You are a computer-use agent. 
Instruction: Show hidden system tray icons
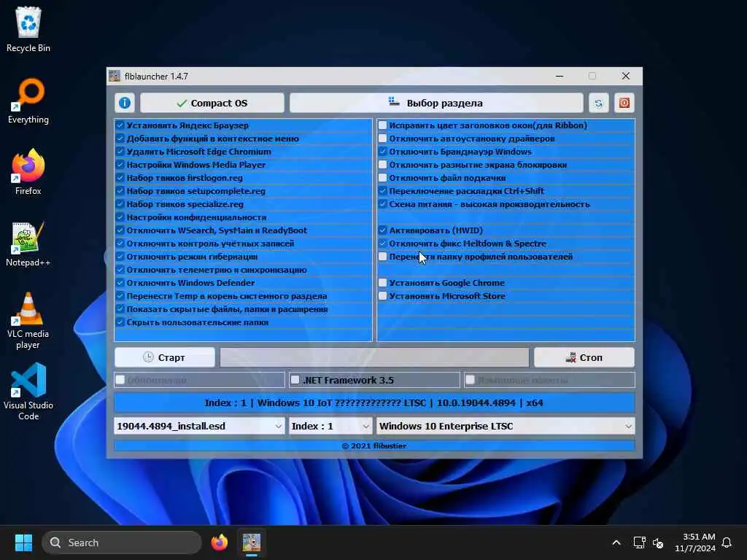(x=616, y=542)
